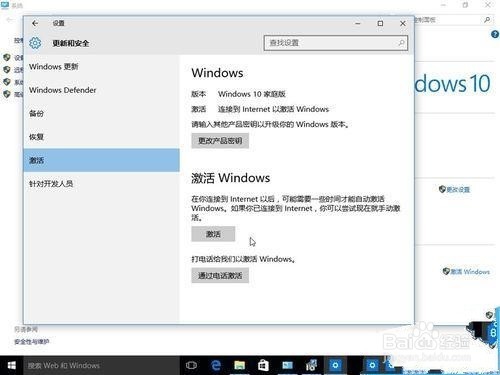
Task: Type in the 查找设置 search field
Action: pos(335,43)
